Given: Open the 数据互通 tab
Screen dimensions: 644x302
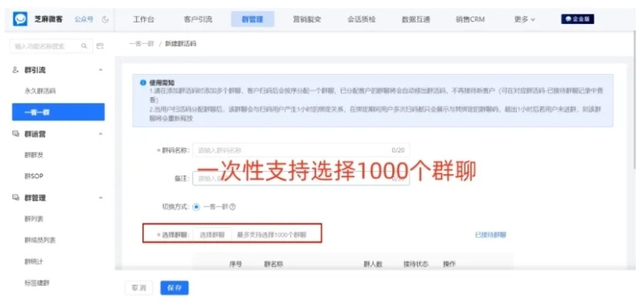Looking at the screenshot, I should 415,19.
